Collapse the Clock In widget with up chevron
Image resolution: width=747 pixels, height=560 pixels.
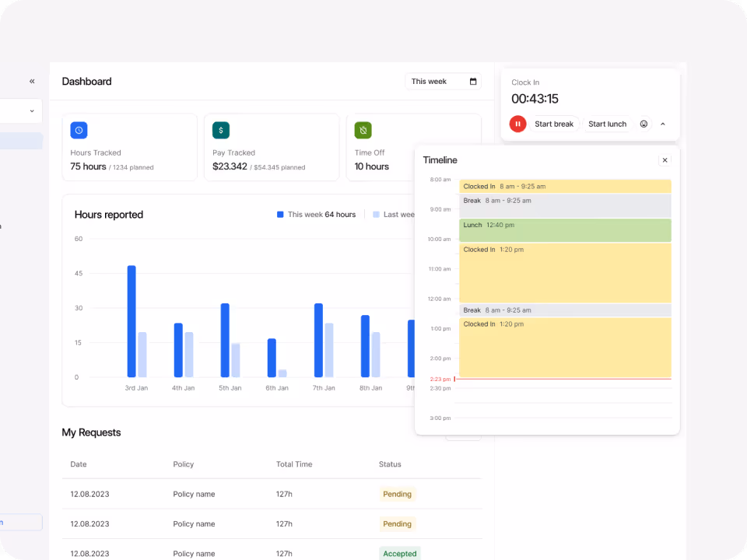(x=663, y=124)
